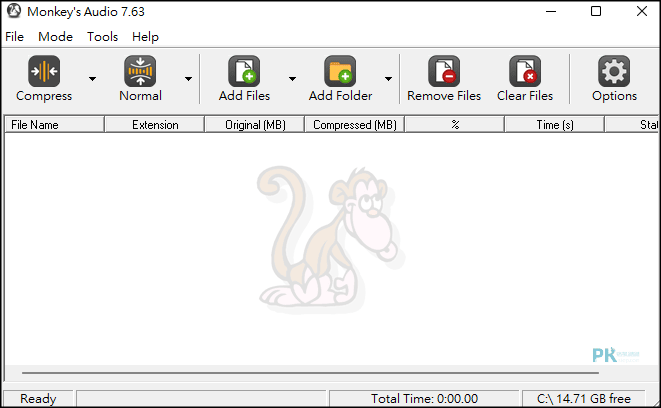Click the Add Files icon

pos(244,71)
